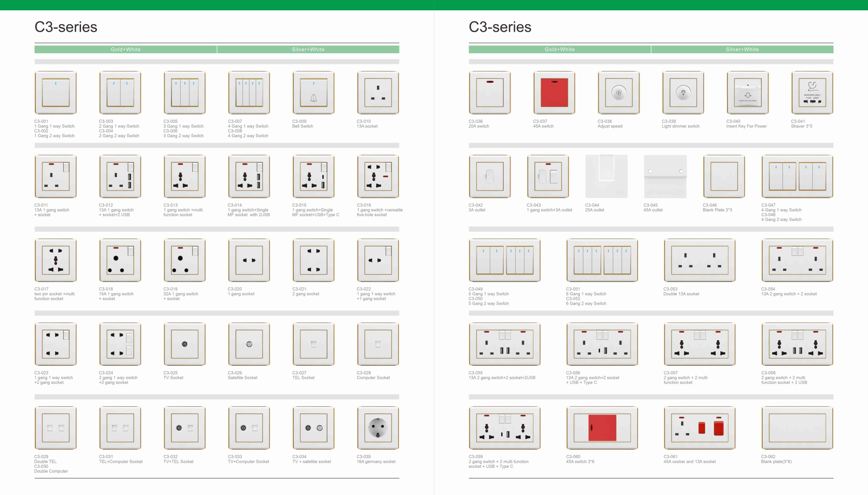Select the C3-034 TV satellite socket image
868x495 pixels.
[313, 428]
